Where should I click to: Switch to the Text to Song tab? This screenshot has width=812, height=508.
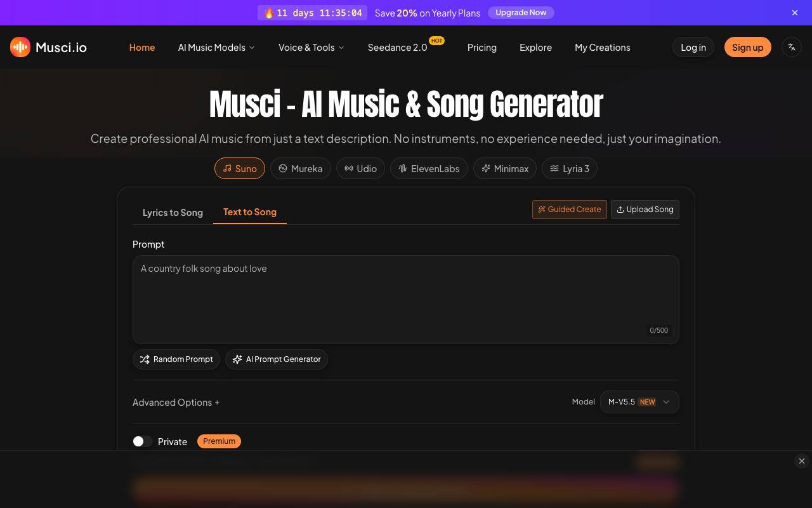point(250,212)
